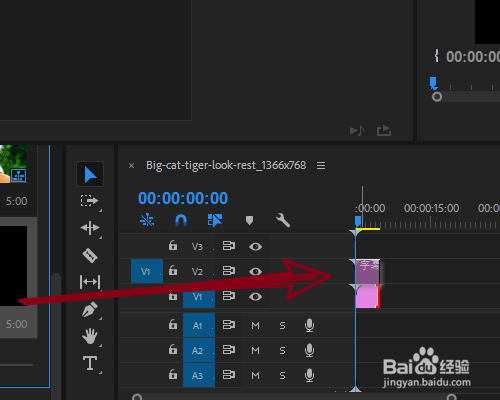Toggle source patch V1 indicator

pyautogui.click(x=147, y=271)
